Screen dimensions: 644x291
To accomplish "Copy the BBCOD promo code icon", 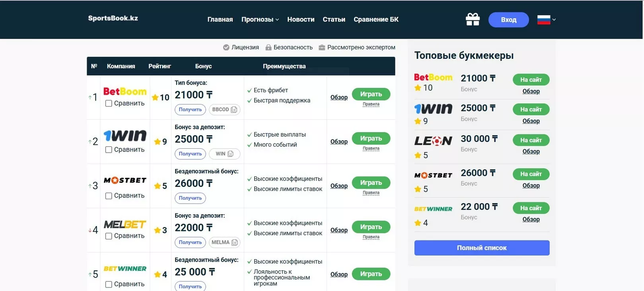I will click(x=234, y=110).
